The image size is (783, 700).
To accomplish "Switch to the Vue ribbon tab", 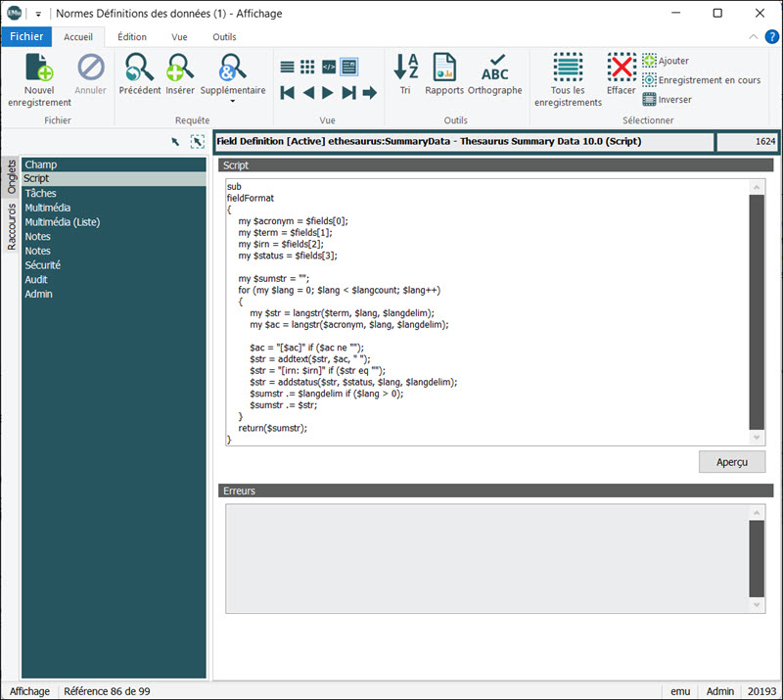I will pos(179,37).
